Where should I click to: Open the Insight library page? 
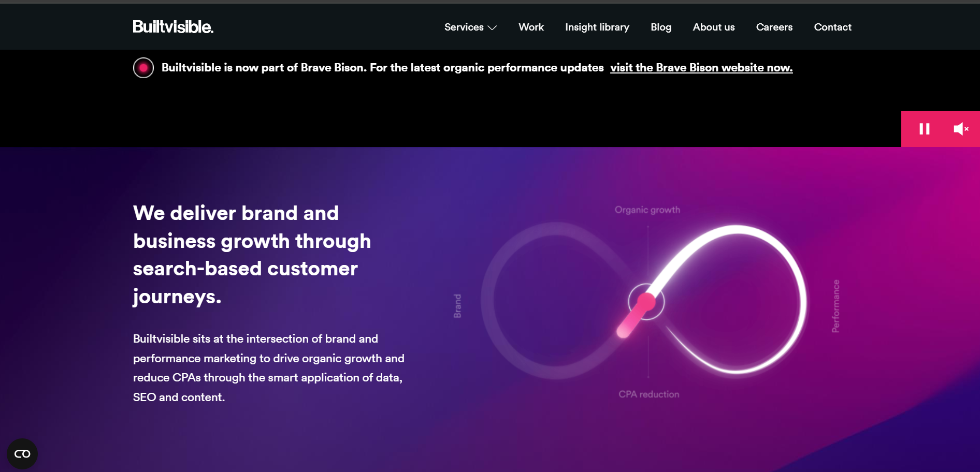coord(597,27)
